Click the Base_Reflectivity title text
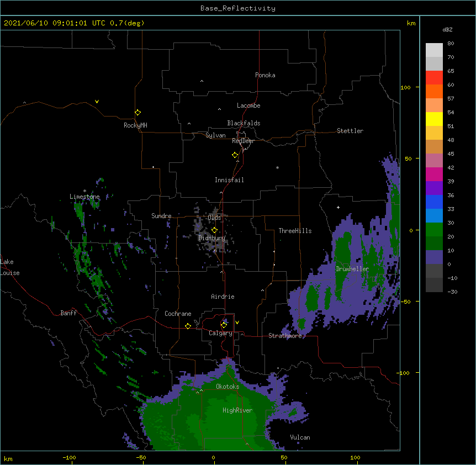Viewport: 476px width, 465px height. tap(238, 8)
